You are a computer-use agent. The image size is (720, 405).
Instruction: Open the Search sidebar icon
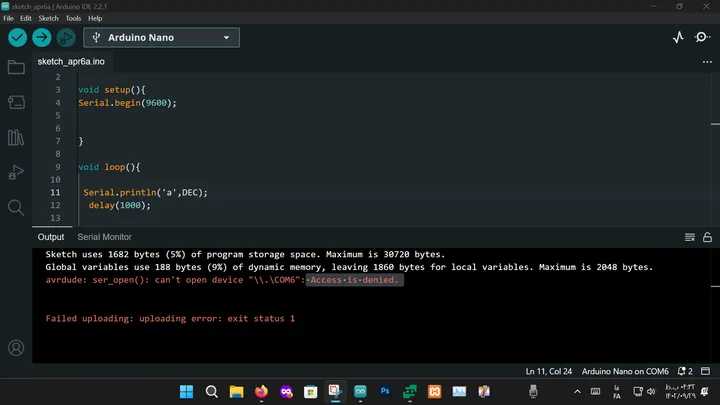(x=16, y=208)
